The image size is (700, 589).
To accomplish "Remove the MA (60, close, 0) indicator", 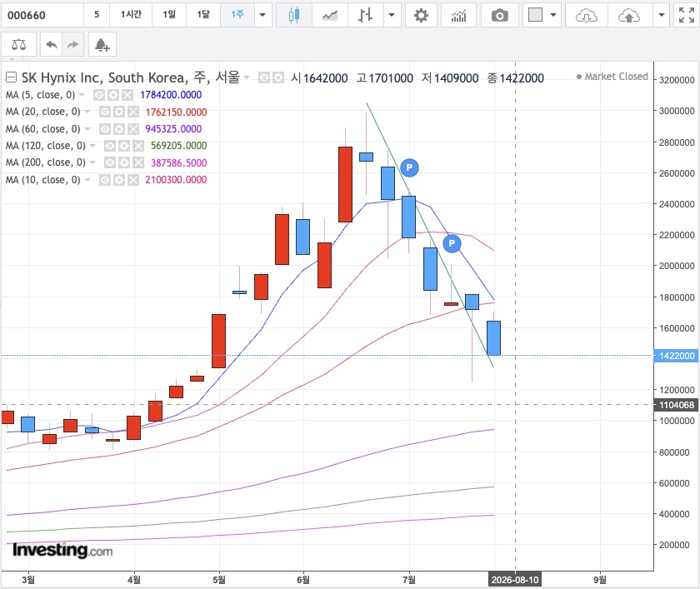I will [133, 129].
